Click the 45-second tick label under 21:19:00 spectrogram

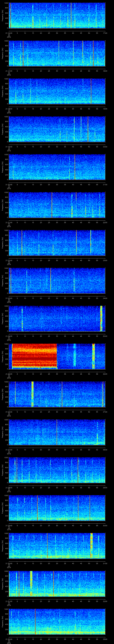[81, 147]
